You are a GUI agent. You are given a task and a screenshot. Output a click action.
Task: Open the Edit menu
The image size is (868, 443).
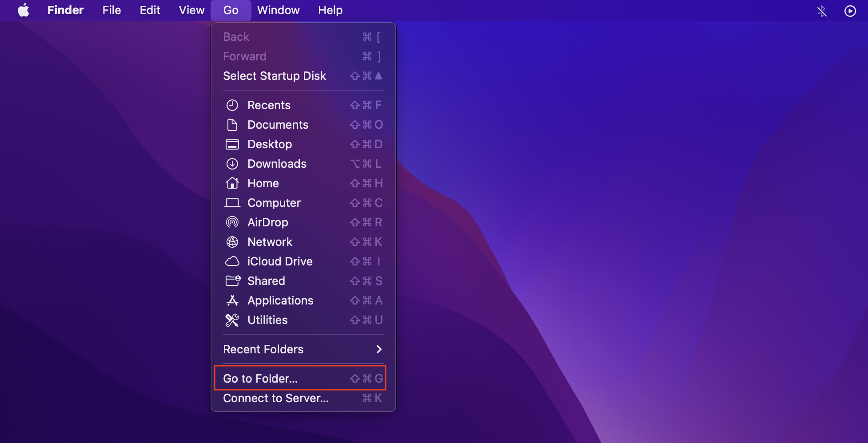click(150, 10)
